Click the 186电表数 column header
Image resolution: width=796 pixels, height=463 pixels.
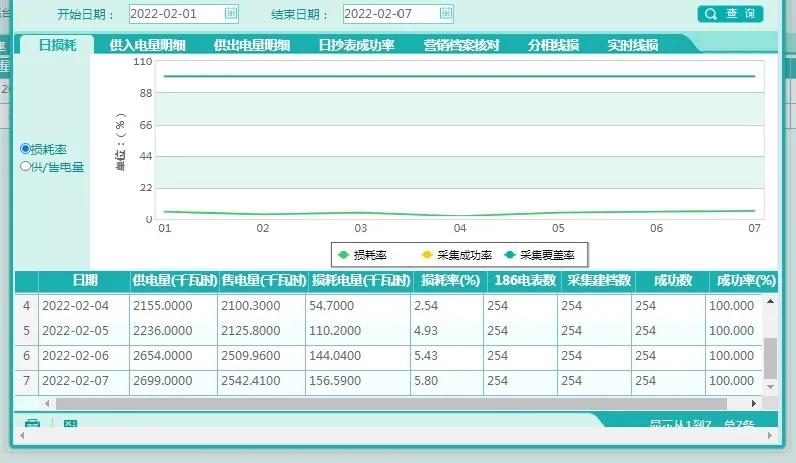coord(524,281)
